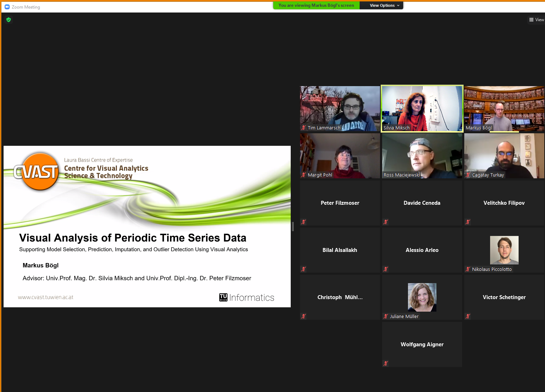Click Wolfgang Aigner's muted microphone icon
Viewport: 545px width, 392px height.
[386, 363]
